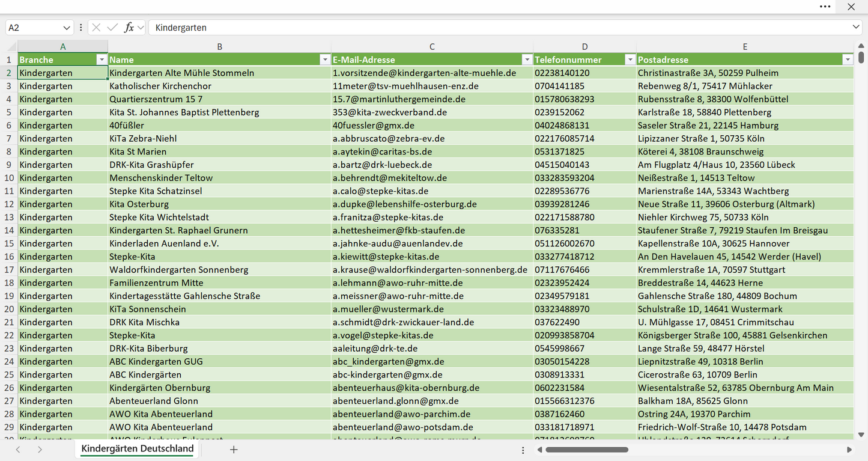Expand the formula bar with the chevron

pyautogui.click(x=856, y=28)
